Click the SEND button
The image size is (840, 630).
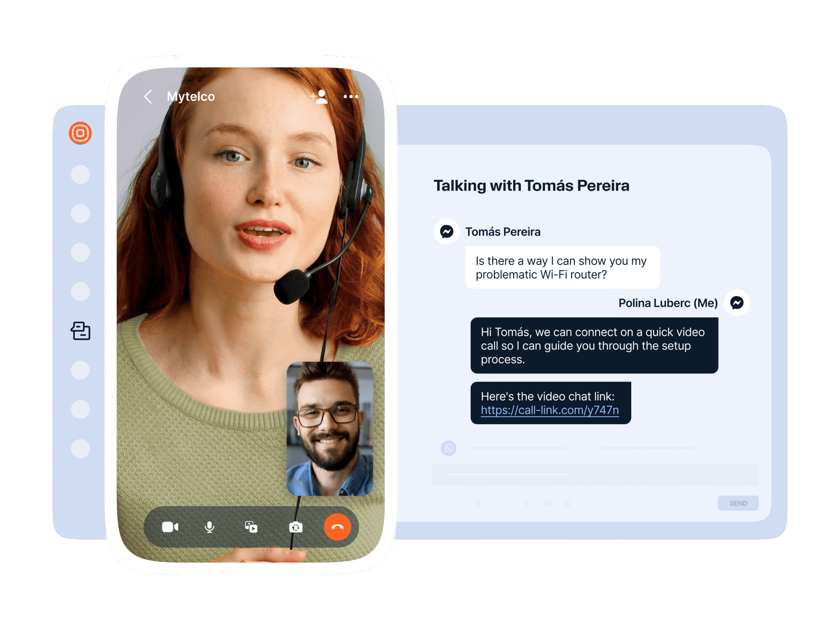[738, 503]
